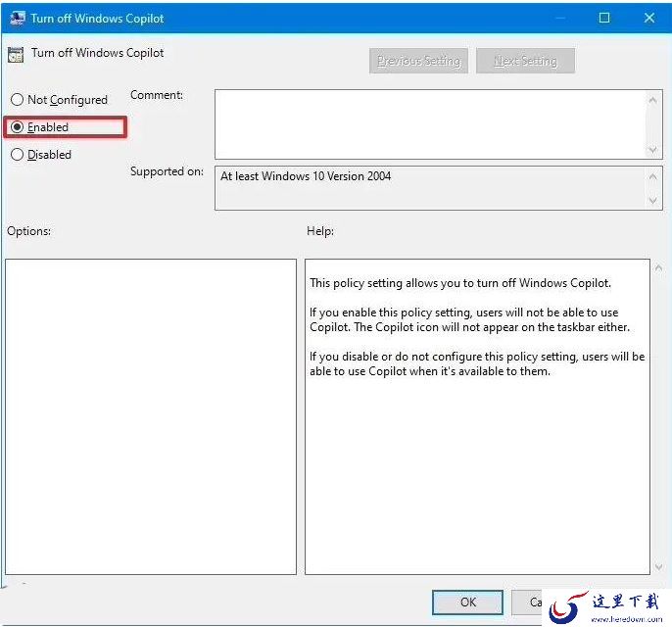
Task: Click the Supported on scroll down arrow
Action: 652,200
